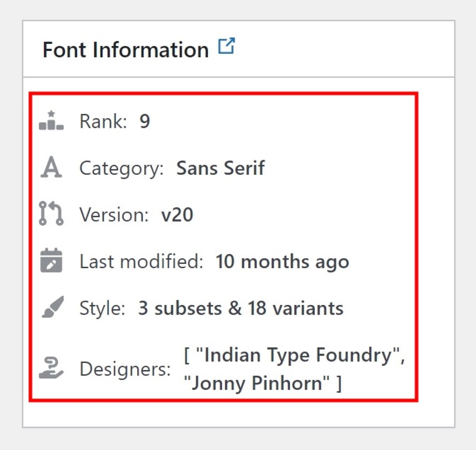Click the Jonny Pinhorn designer name
This screenshot has width=476, height=450.
pyautogui.click(x=257, y=383)
